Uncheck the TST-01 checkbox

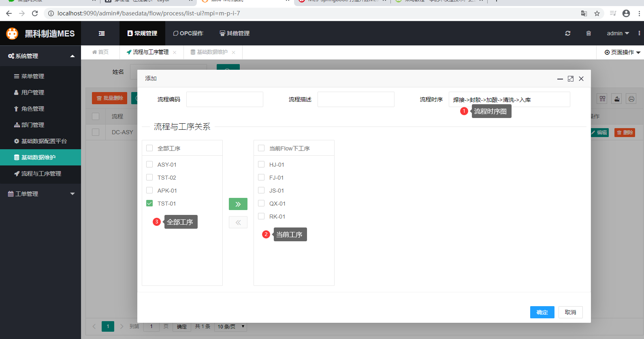(x=149, y=203)
